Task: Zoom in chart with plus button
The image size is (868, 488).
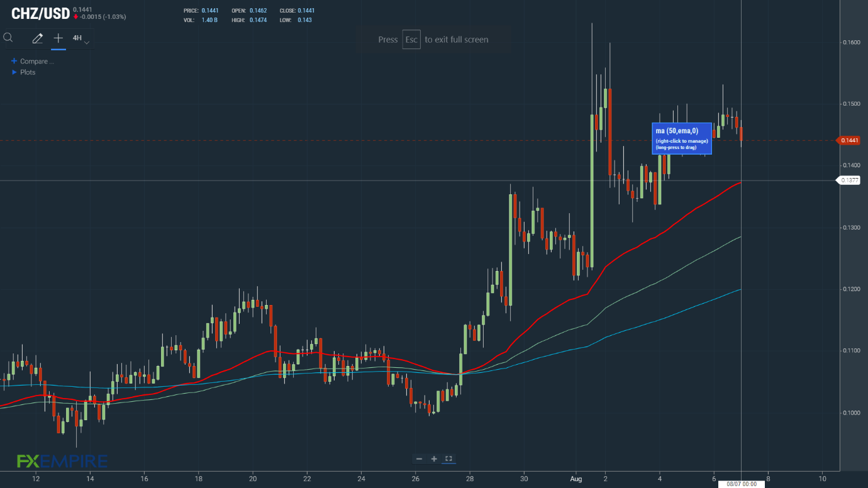Action: pyautogui.click(x=434, y=459)
